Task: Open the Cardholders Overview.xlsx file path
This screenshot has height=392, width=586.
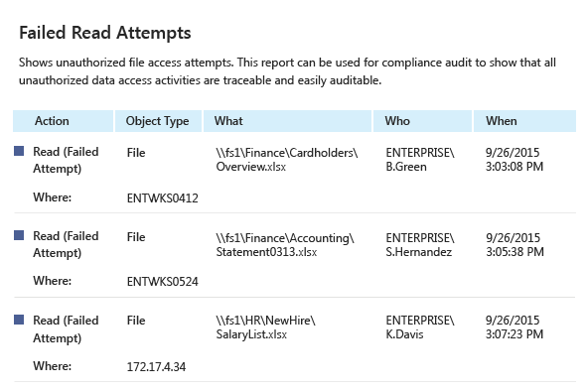Action: point(287,160)
